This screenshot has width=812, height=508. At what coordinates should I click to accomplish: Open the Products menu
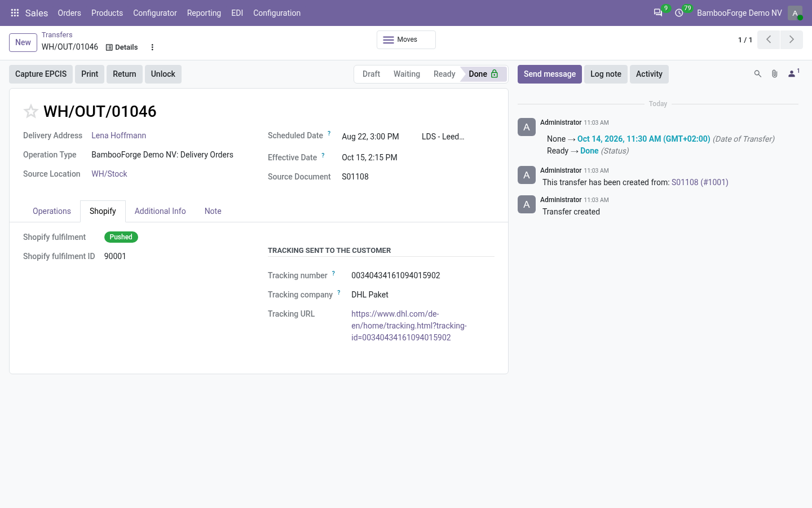[107, 13]
